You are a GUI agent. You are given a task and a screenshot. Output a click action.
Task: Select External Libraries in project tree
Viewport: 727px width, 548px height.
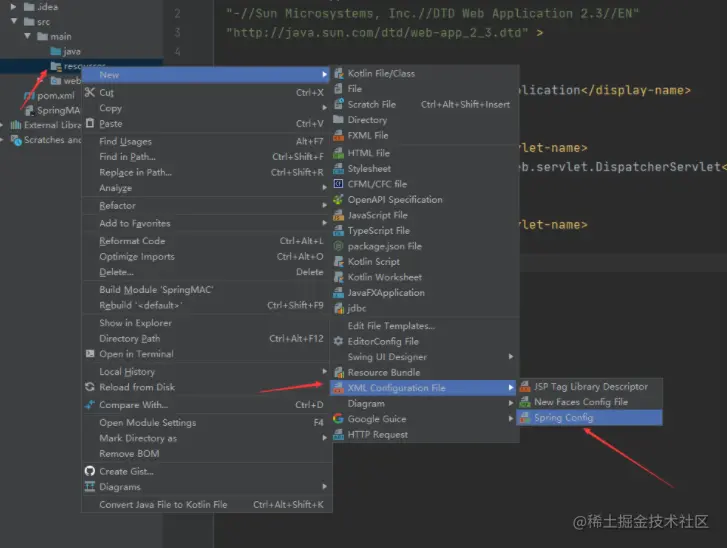click(46, 125)
